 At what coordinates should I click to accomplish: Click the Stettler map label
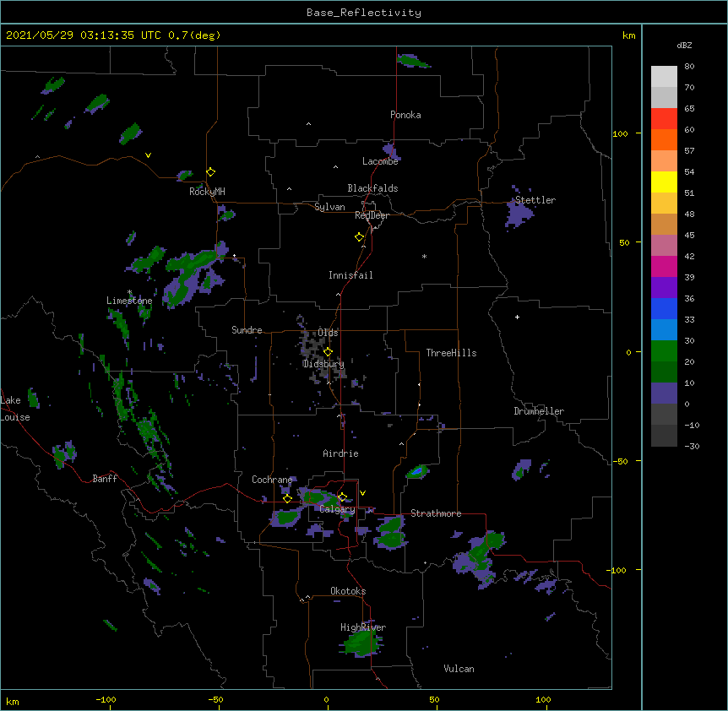tap(535, 200)
